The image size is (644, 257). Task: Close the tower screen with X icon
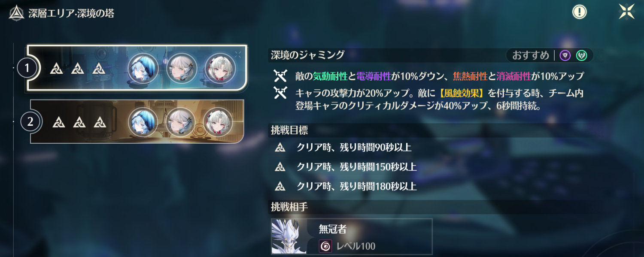tap(627, 12)
